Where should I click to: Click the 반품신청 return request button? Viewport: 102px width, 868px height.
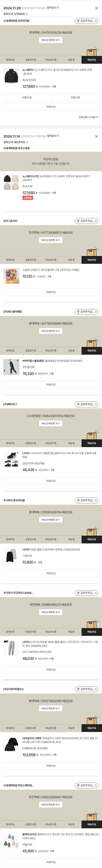pyautogui.click(x=27, y=97)
